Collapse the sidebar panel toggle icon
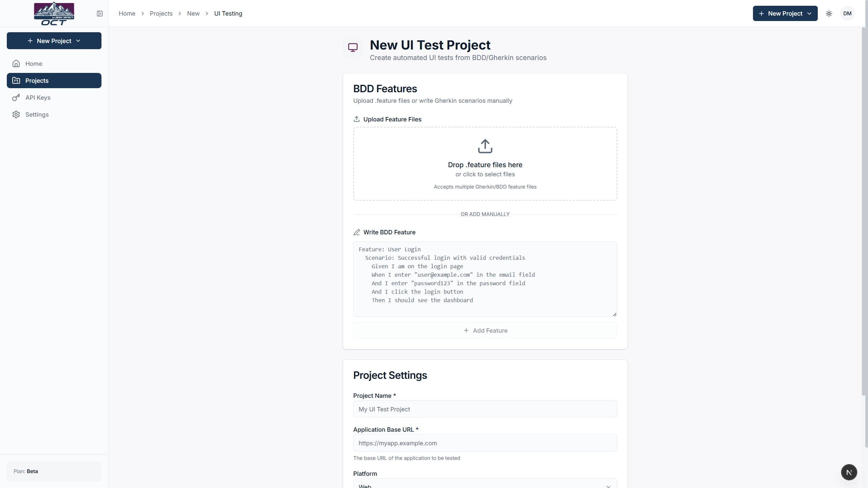The width and height of the screenshot is (868, 488). click(100, 14)
